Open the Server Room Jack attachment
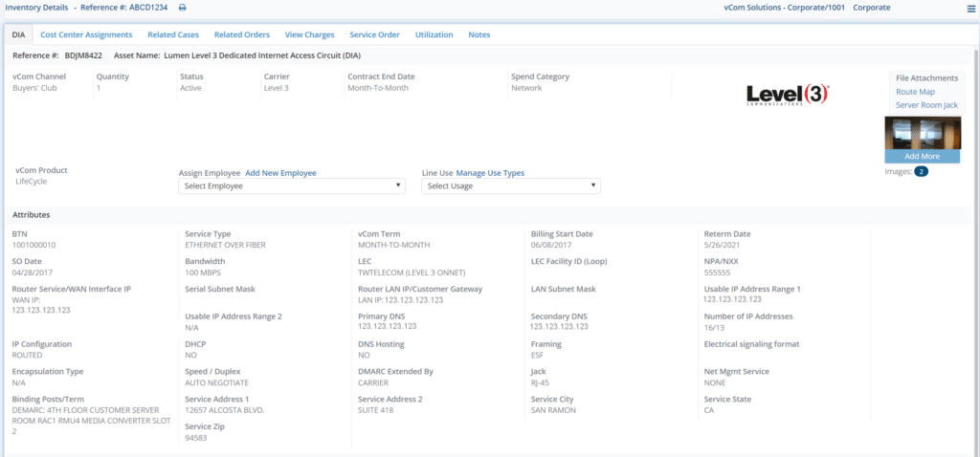This screenshot has width=980, height=457. pyautogui.click(x=925, y=105)
